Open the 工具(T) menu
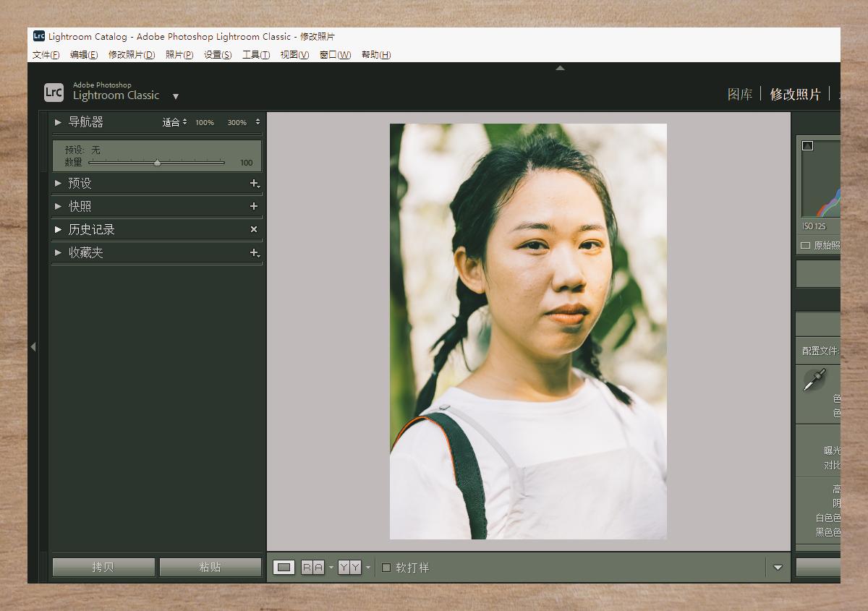This screenshot has height=611, width=868. tap(256, 55)
